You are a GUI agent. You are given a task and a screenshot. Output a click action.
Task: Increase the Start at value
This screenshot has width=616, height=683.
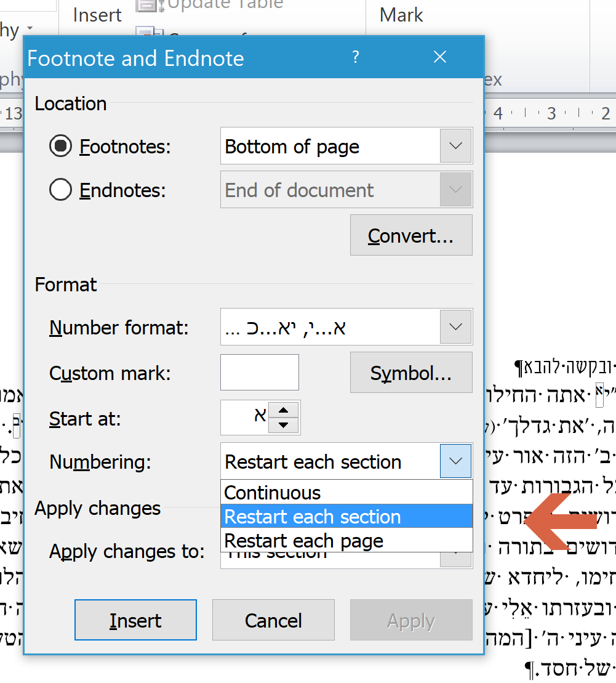tap(284, 411)
